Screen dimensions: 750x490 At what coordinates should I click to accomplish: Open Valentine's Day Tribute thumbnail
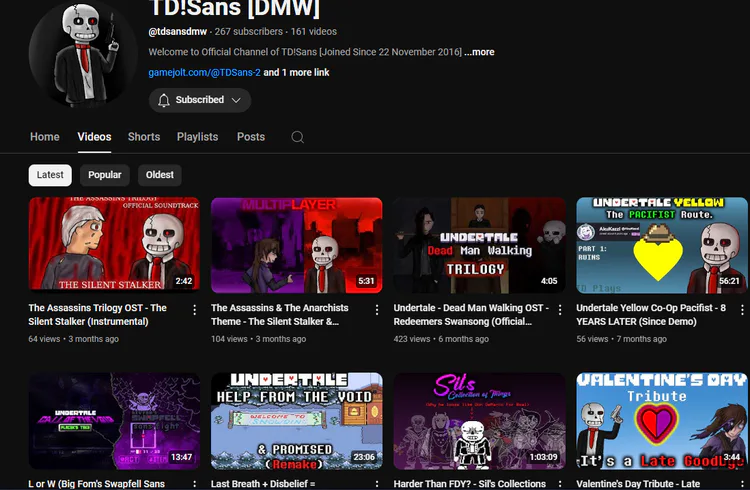[x=662, y=421]
